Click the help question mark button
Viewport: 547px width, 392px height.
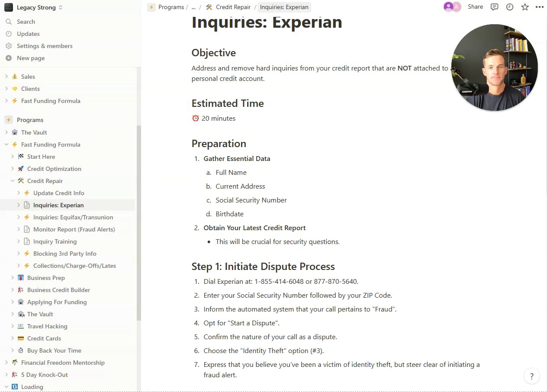[x=532, y=376]
